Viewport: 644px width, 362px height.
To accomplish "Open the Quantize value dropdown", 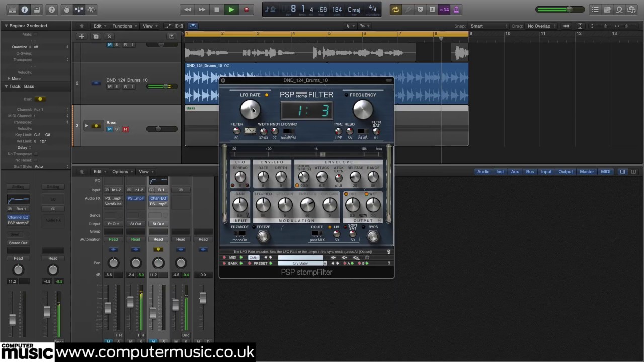I will [50, 47].
